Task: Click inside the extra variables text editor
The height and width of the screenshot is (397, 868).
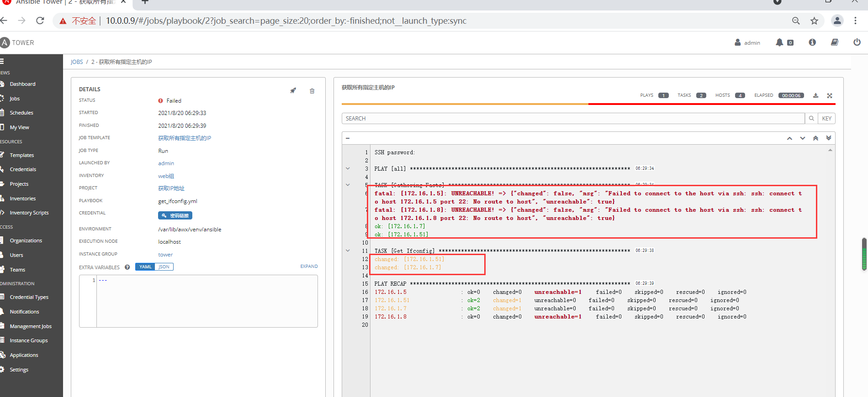Action: [207, 301]
